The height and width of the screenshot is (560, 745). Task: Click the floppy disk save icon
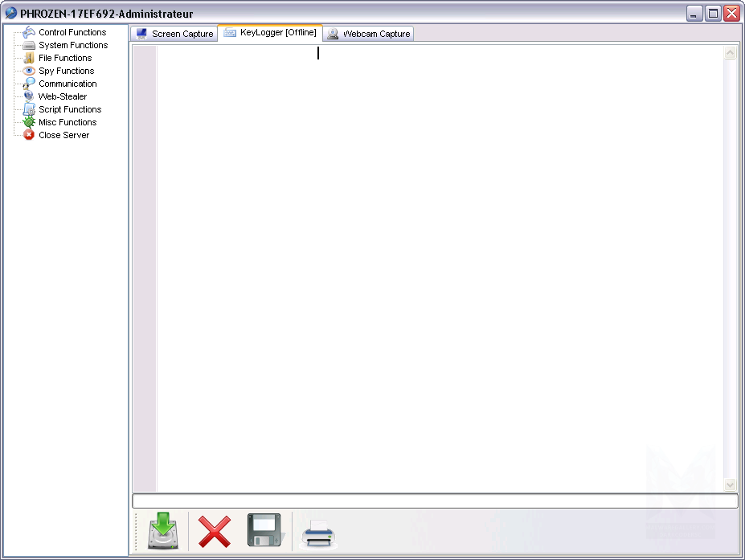click(x=264, y=530)
